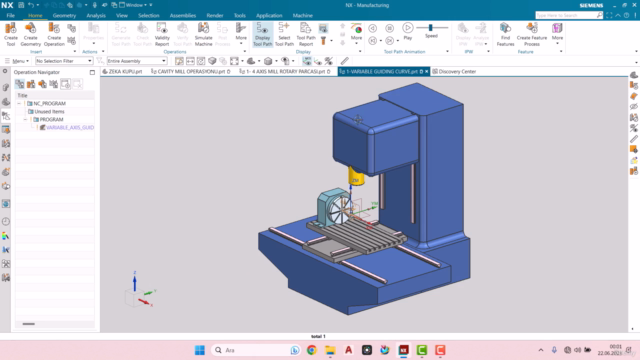
Task: Collapse the NC_PROGRAM tree node
Action: pyautogui.click(x=19, y=104)
